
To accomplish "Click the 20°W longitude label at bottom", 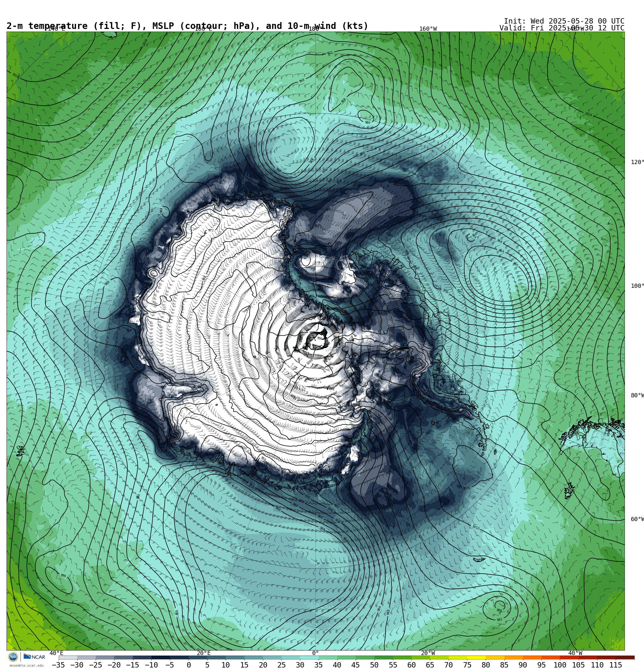I will click(x=428, y=653).
